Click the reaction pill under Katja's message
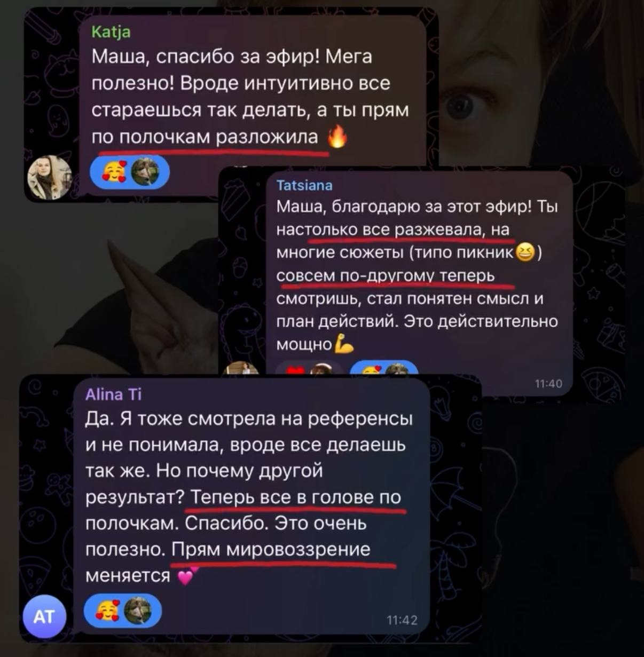644x657 pixels. 130,172
